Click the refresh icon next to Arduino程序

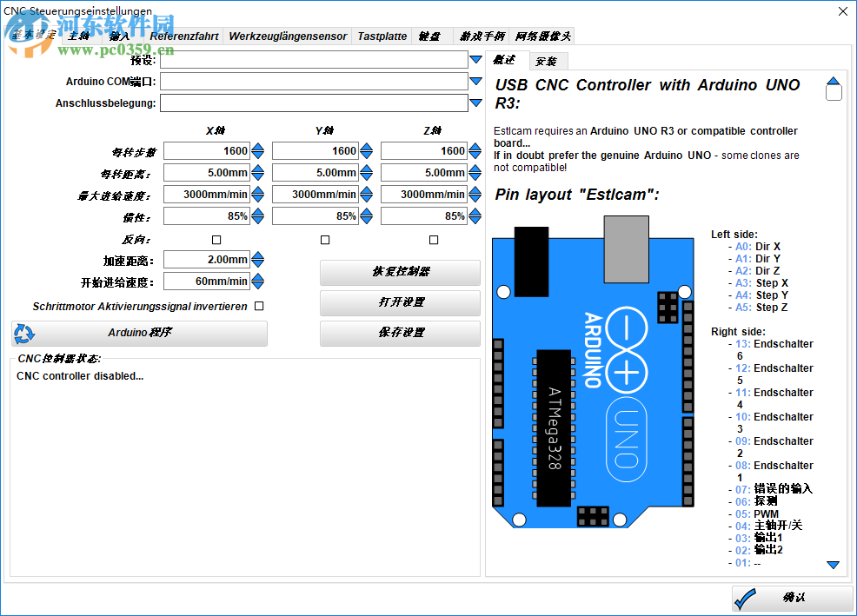[24, 334]
